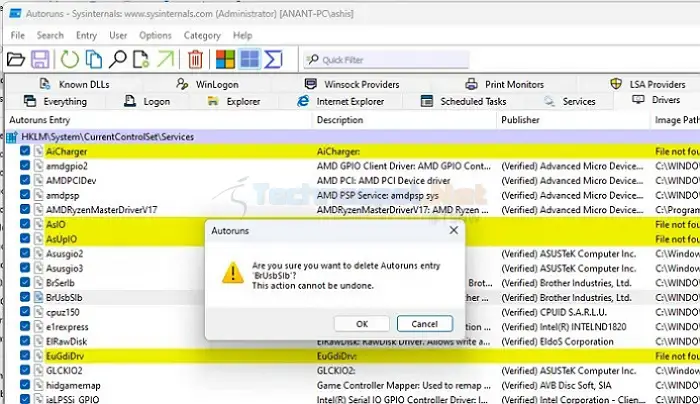Click Cancel in the delete dialog
Image resolution: width=700 pixels, height=404 pixels.
click(x=425, y=324)
